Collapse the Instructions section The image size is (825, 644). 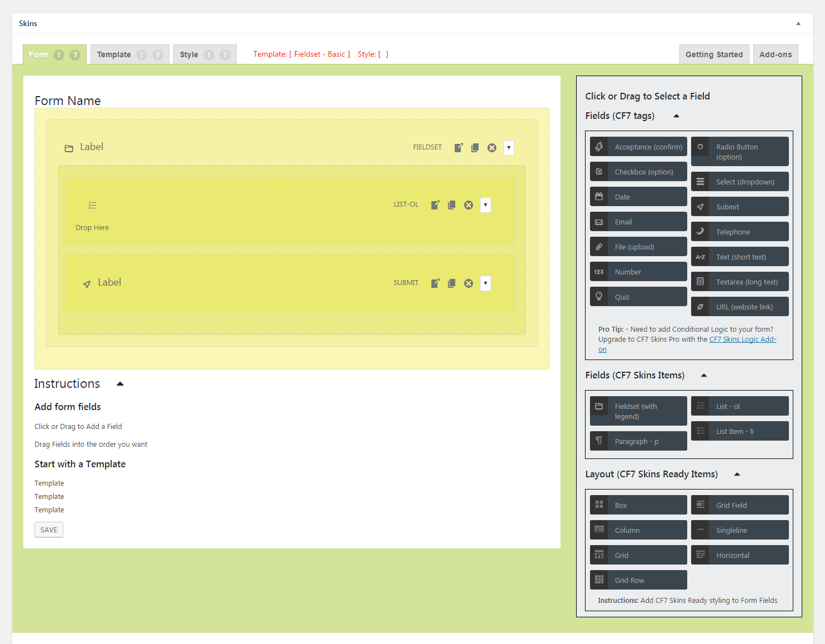click(x=120, y=384)
